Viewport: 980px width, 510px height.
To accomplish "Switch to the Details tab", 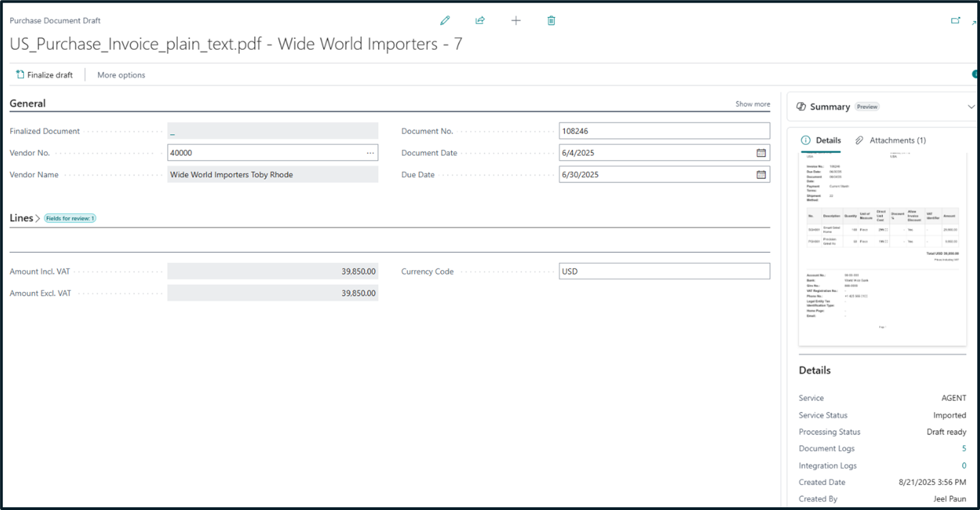I will 821,140.
